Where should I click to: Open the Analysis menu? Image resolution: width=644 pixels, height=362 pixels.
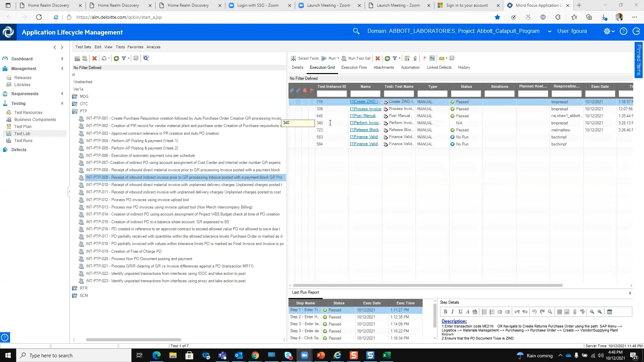pyautogui.click(x=153, y=47)
